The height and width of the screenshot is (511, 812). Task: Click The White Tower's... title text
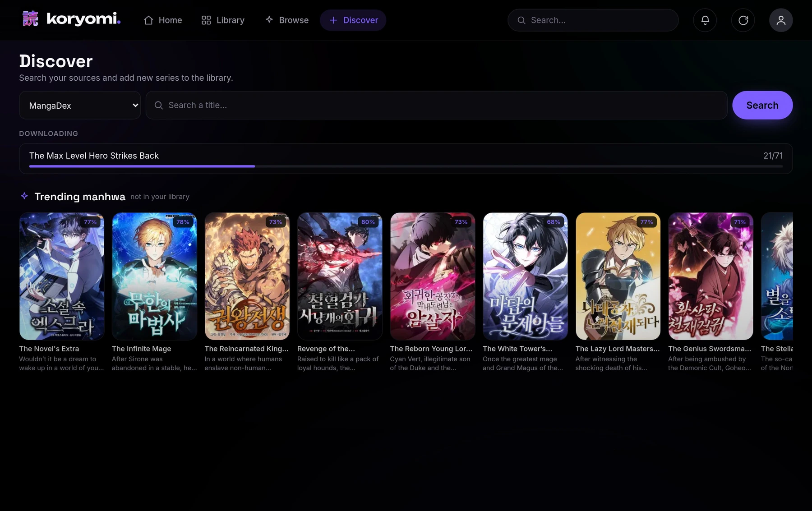click(517, 349)
